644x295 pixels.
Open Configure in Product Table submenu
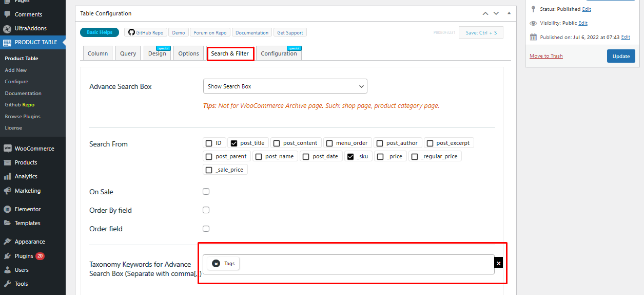pyautogui.click(x=16, y=82)
